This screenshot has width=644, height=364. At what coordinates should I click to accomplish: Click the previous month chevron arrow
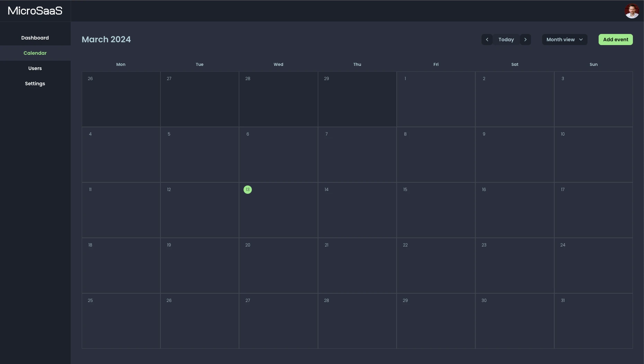click(x=487, y=40)
